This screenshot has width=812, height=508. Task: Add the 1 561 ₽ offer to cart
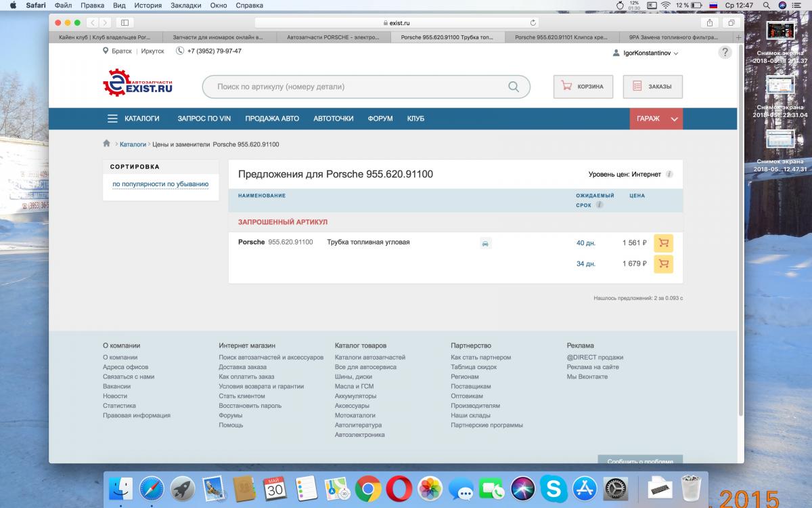tap(663, 242)
